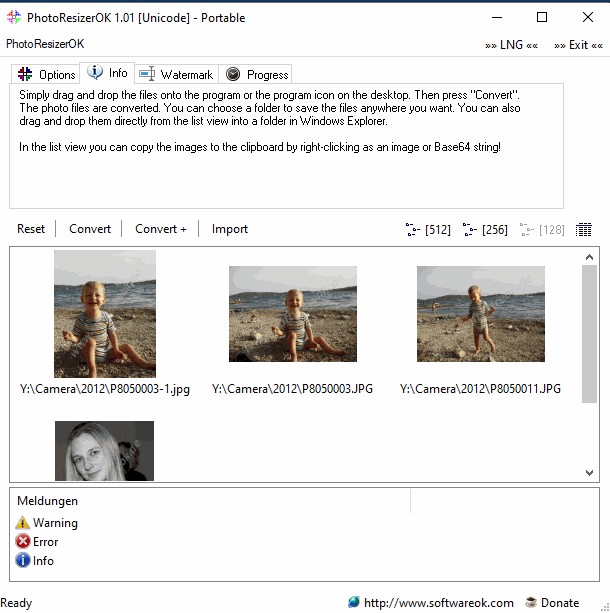Click inside the info description text box
This screenshot has height=613, width=610.
(x=286, y=146)
